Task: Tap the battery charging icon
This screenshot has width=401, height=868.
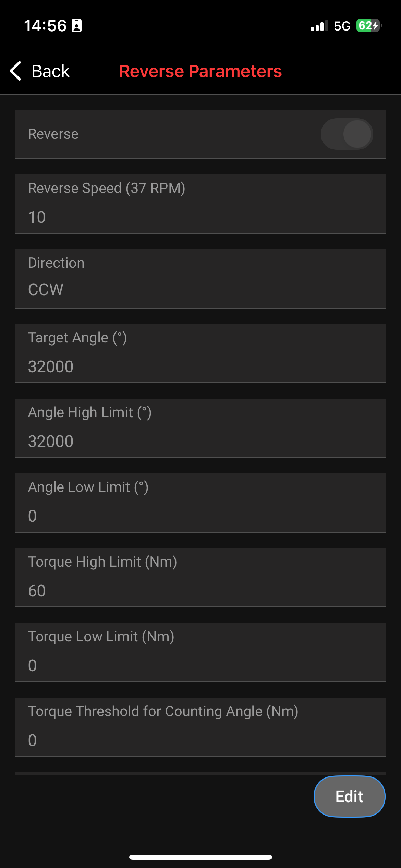Action: 369,26
